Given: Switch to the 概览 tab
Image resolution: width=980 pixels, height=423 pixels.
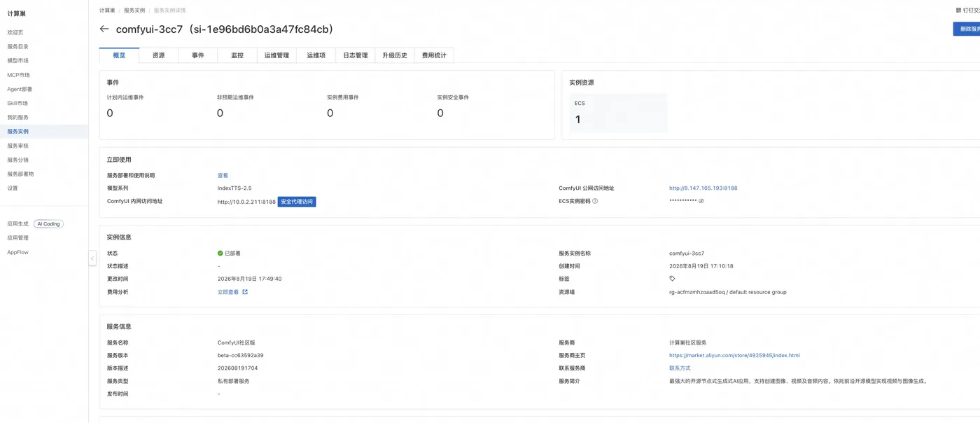Looking at the screenshot, I should [119, 55].
